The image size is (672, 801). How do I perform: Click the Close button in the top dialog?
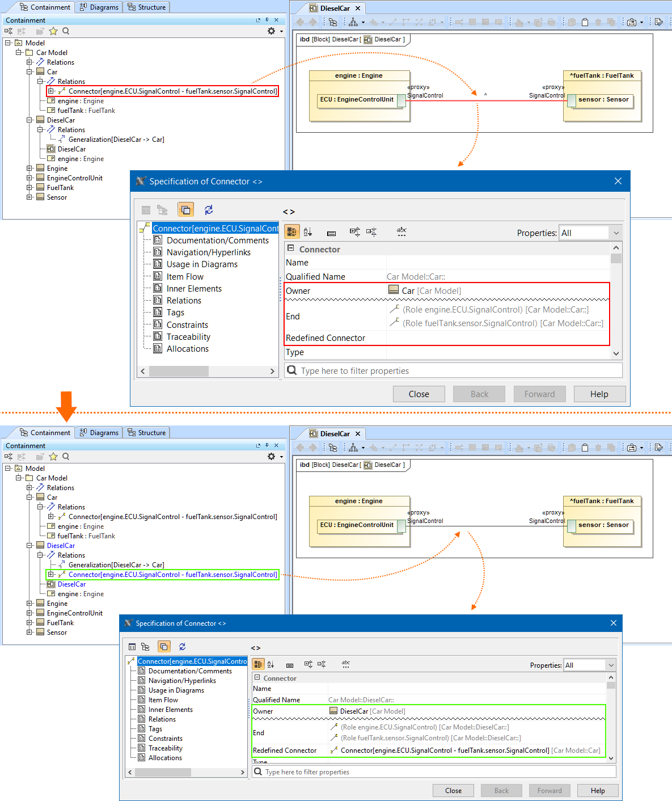click(419, 394)
